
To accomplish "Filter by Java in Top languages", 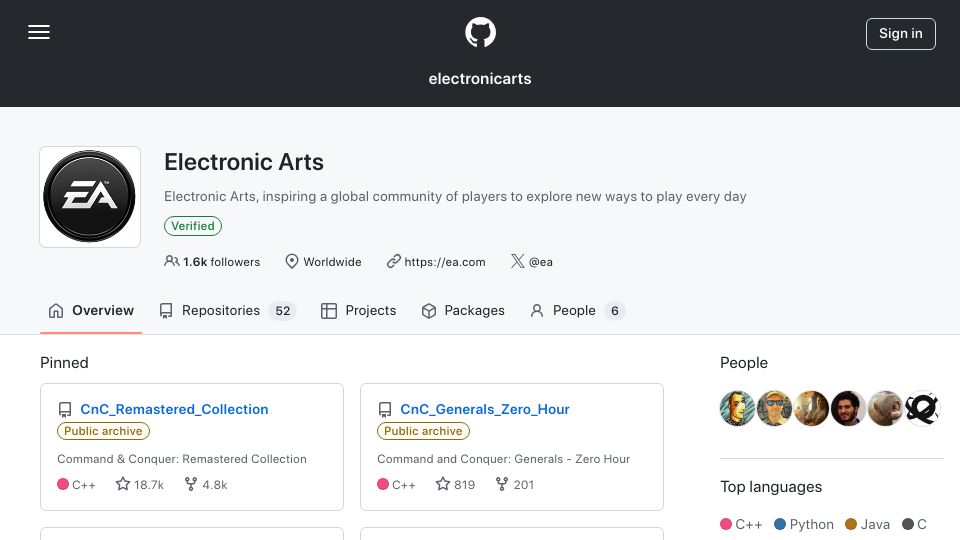I will tap(868, 524).
